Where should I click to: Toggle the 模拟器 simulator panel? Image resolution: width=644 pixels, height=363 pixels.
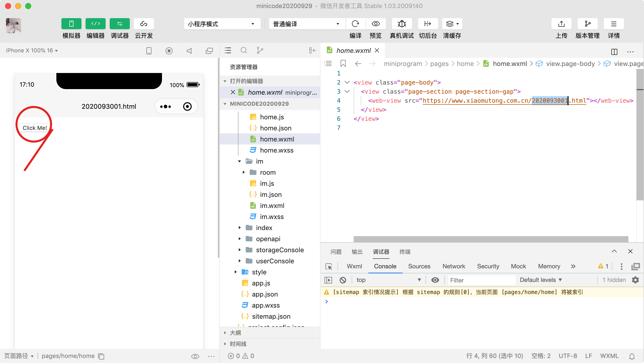pos(71,24)
